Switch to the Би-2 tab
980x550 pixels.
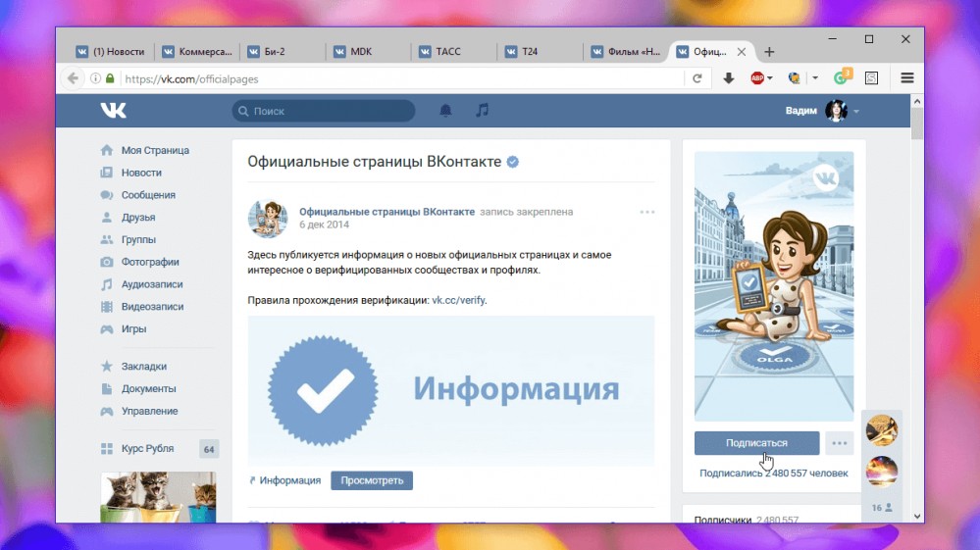[x=284, y=52]
